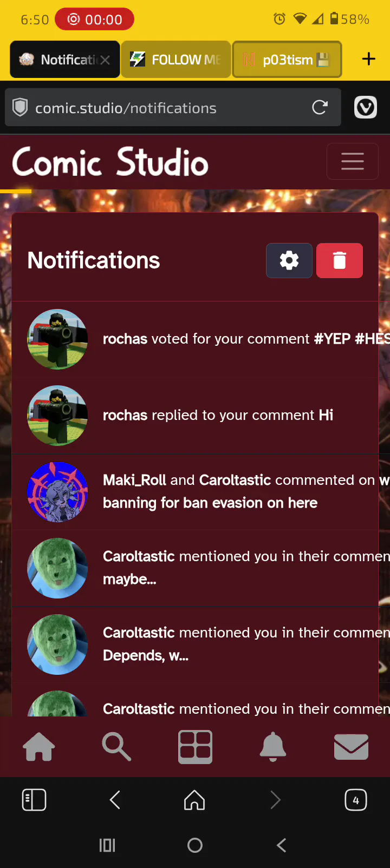Open the tab switcher showing 4 tabs

coord(356,800)
